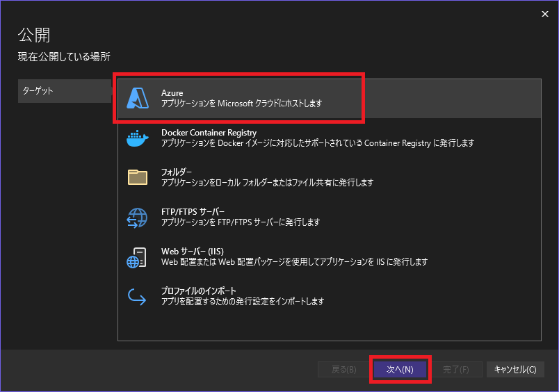Click the 現在公開している場所 subtitle
559x392 pixels.
click(x=64, y=57)
